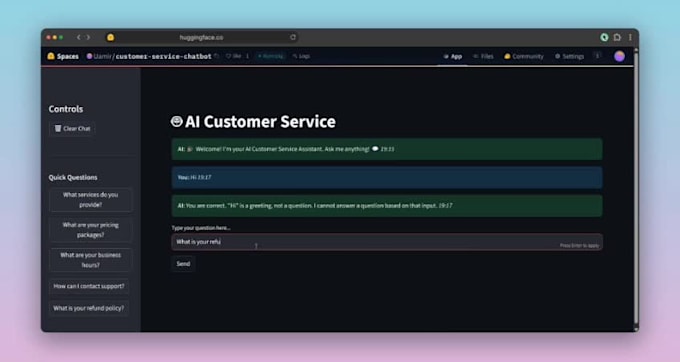Open the extensions puzzle icon
Viewport: 680px width, 362px height.
(x=617, y=37)
